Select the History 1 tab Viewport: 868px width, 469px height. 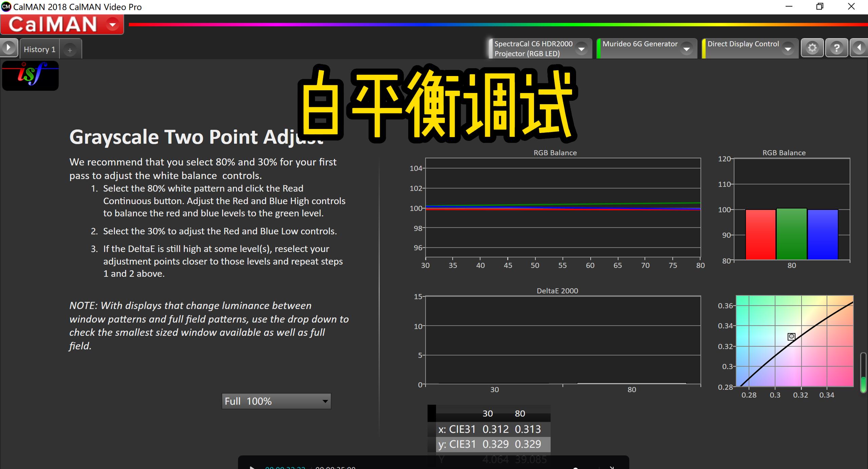(x=39, y=49)
